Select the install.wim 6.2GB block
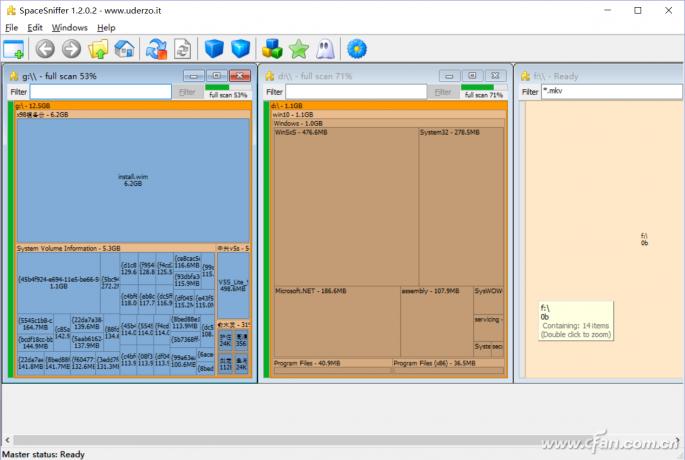 click(x=133, y=180)
